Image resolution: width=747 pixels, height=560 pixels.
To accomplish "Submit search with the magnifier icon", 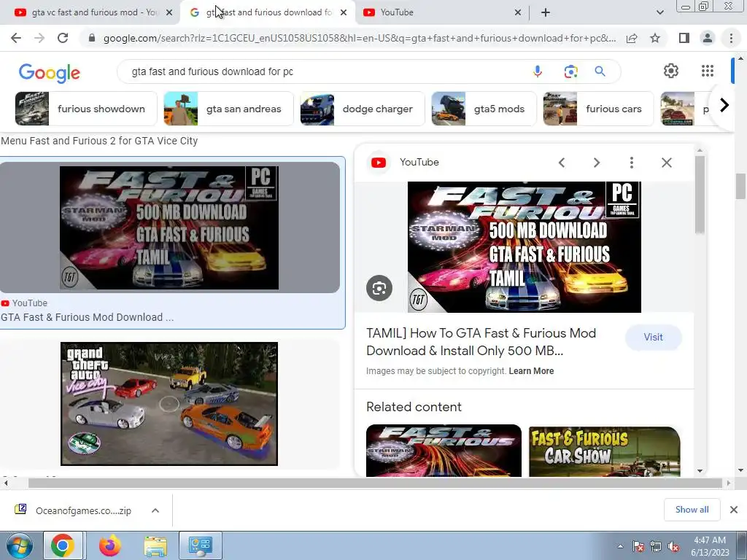I will (600, 71).
